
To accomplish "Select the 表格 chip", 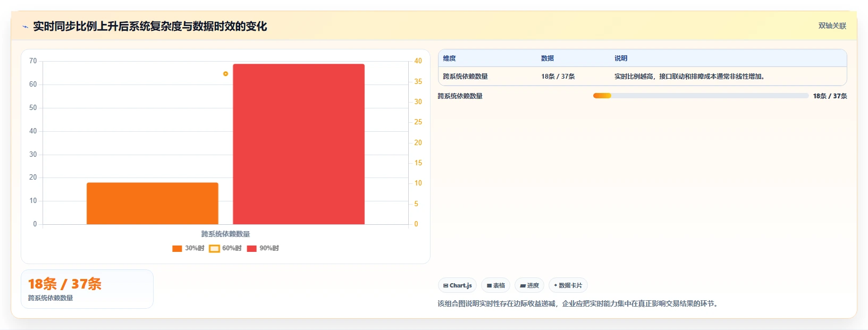I will [x=495, y=285].
